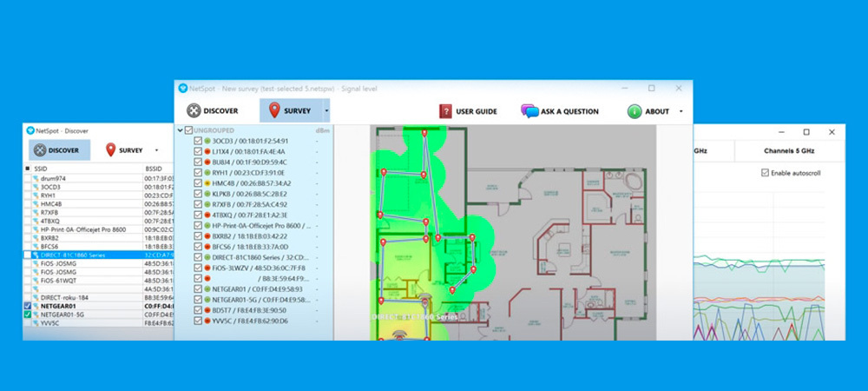Click the Wi-Fi icon beside DIRECT-roku-184
This screenshot has height=391, width=868.
pyautogui.click(x=36, y=297)
